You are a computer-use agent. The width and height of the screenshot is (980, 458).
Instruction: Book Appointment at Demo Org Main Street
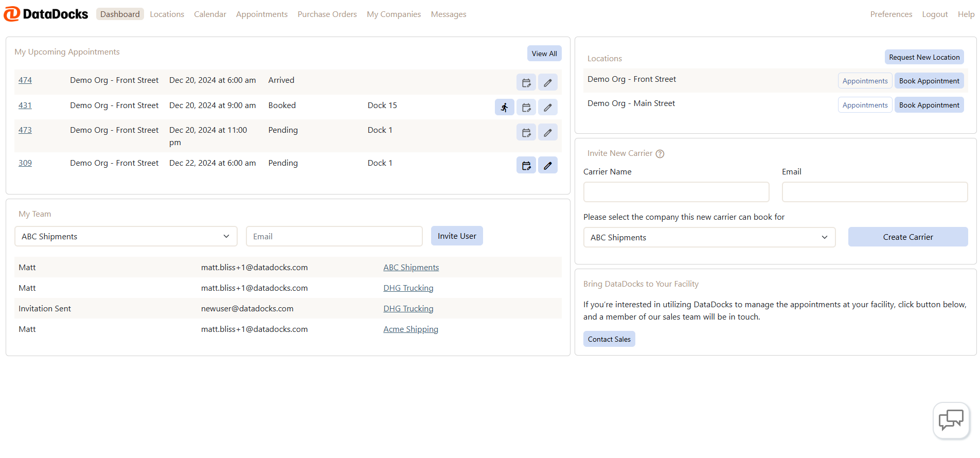pyautogui.click(x=929, y=105)
